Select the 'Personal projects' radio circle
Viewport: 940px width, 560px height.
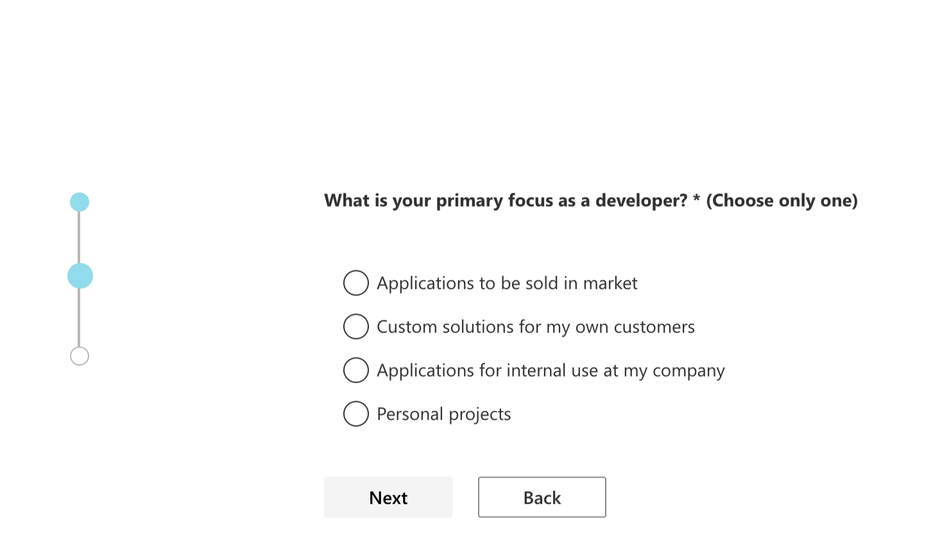356,414
